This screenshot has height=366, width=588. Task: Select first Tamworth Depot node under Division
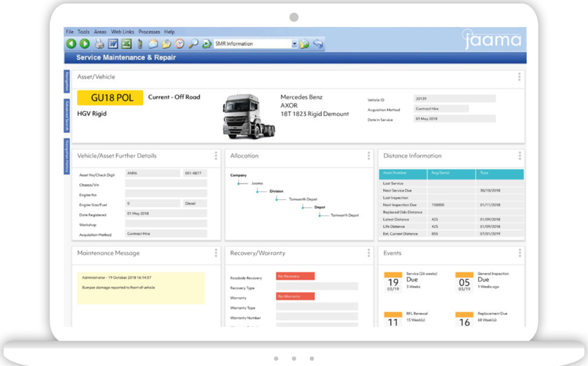coord(303,199)
